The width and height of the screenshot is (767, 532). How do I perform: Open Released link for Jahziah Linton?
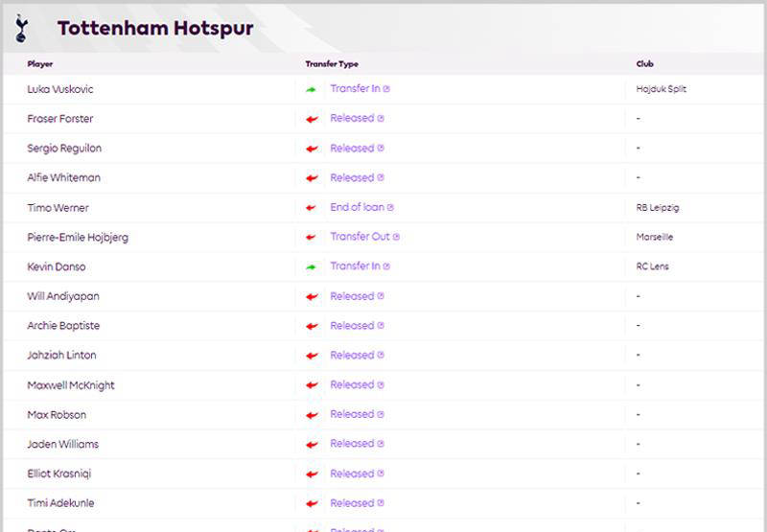352,355
